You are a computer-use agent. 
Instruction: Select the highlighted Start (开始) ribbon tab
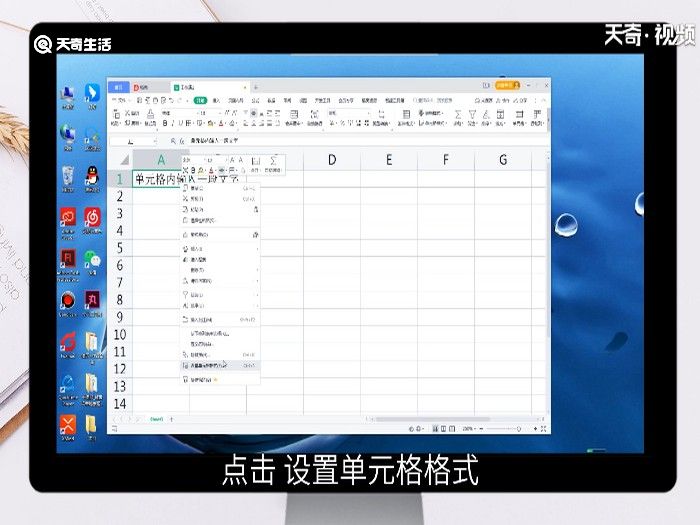point(200,101)
